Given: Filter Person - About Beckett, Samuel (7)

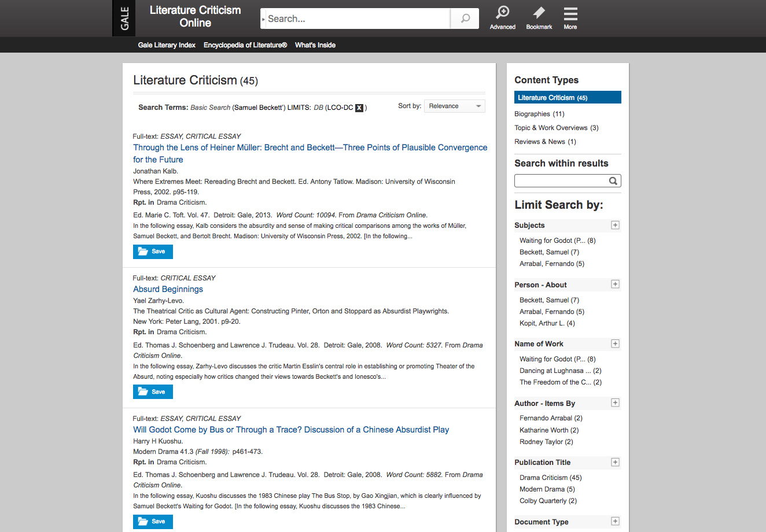Looking at the screenshot, I should (x=549, y=300).
